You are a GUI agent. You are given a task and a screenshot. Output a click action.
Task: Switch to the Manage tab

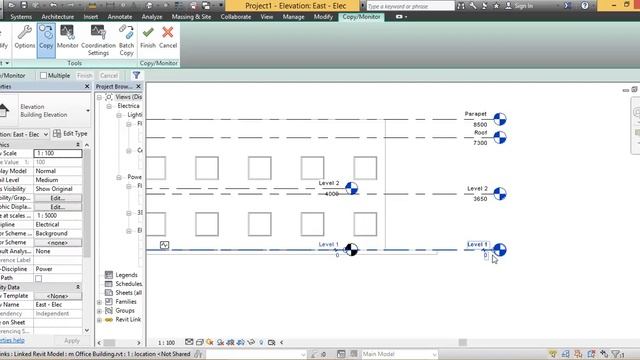pyautogui.click(x=293, y=17)
